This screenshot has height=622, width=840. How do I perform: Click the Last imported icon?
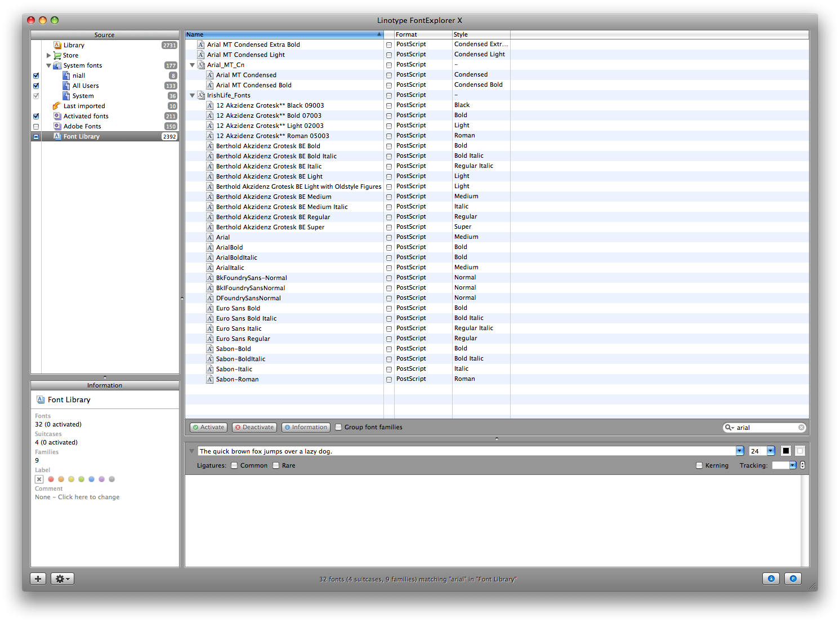click(x=57, y=106)
